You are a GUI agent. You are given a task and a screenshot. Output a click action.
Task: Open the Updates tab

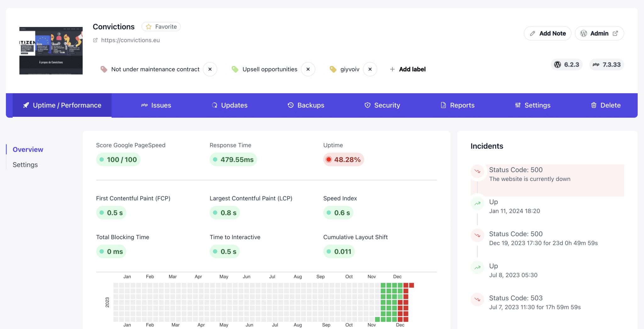(230, 105)
